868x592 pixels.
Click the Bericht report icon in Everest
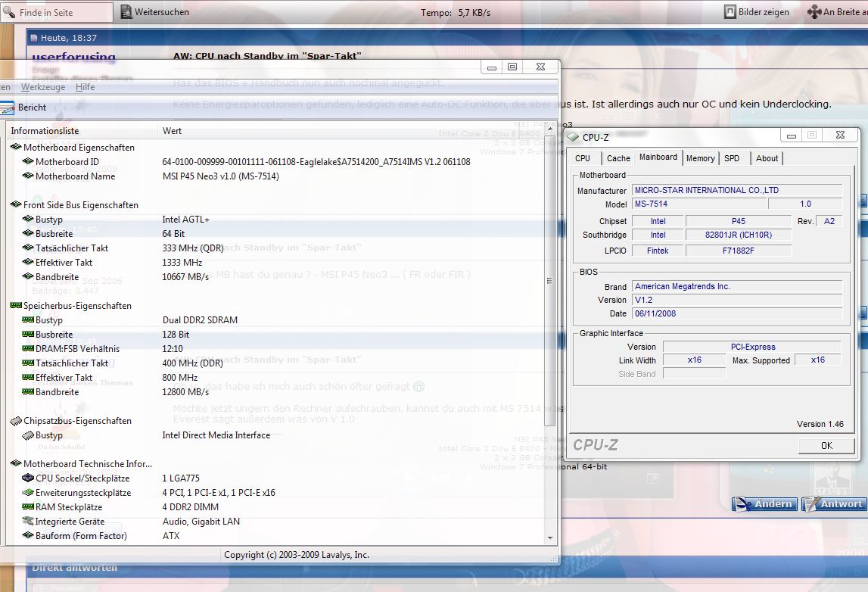point(8,107)
